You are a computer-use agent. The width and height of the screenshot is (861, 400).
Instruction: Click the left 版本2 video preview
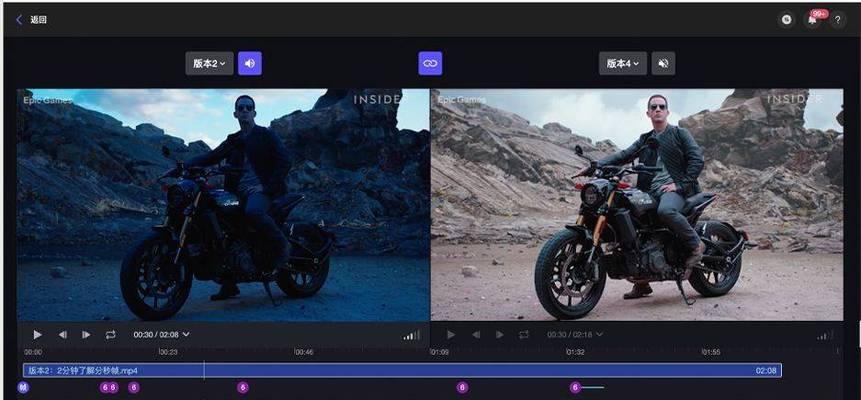pos(223,205)
